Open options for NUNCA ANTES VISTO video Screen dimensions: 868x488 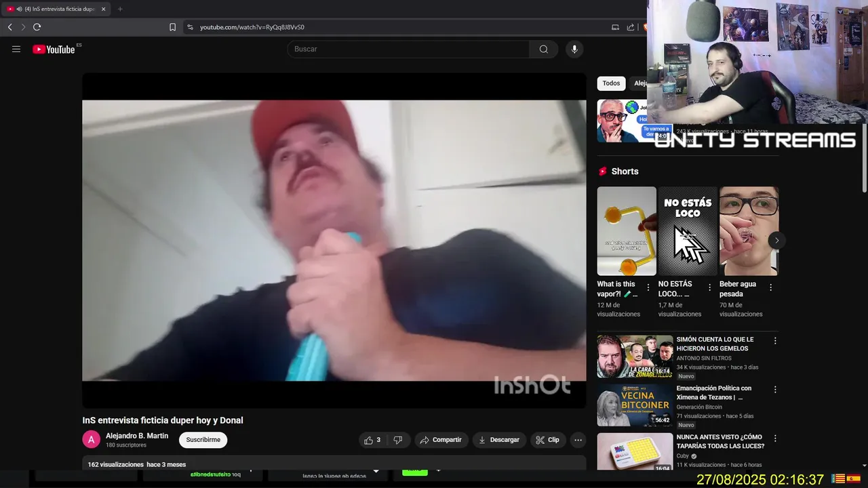point(775,439)
